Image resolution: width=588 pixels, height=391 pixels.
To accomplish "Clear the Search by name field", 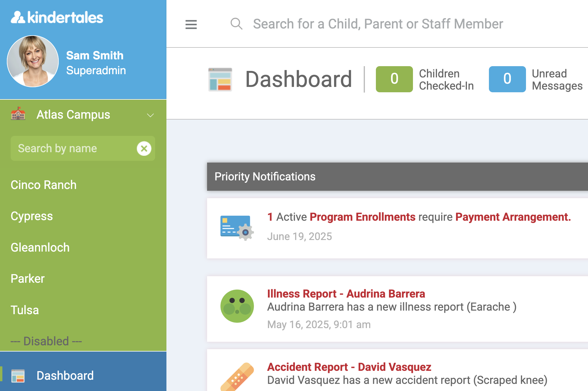I will [x=144, y=148].
